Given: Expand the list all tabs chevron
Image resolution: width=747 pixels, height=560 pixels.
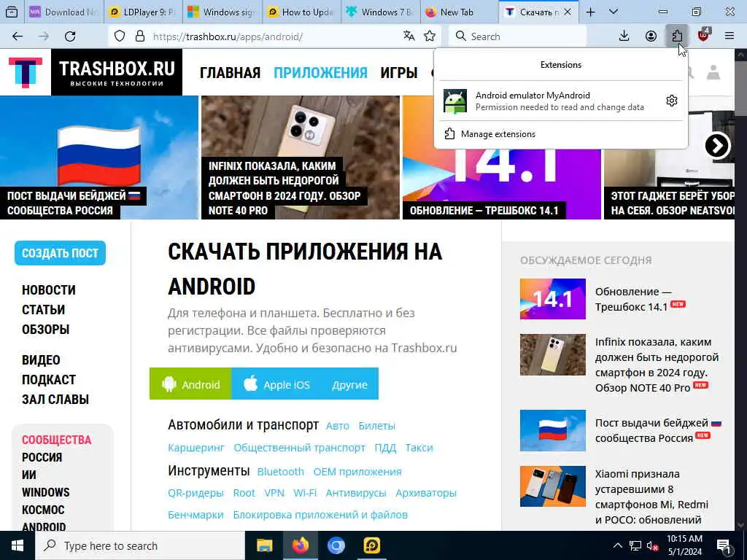Looking at the screenshot, I should [x=614, y=12].
